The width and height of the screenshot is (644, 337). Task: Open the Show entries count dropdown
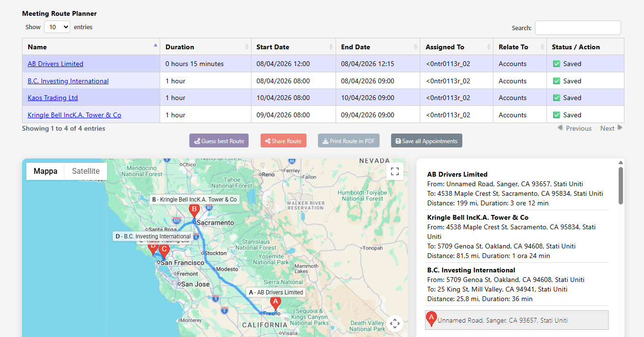[x=57, y=27]
